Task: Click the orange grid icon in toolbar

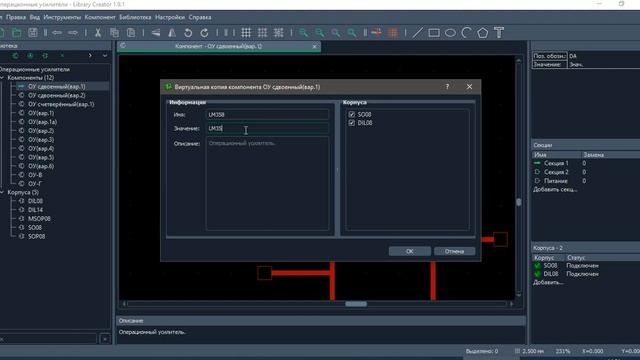Action: click(393, 33)
